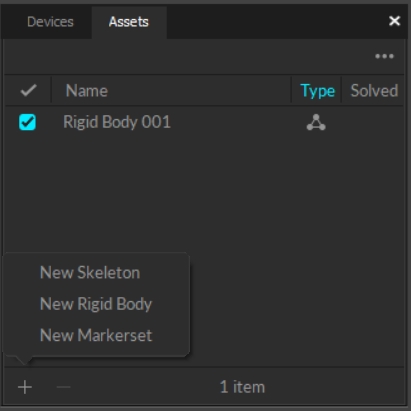Switch to the Devices tab
This screenshot has width=411, height=411.
50,22
